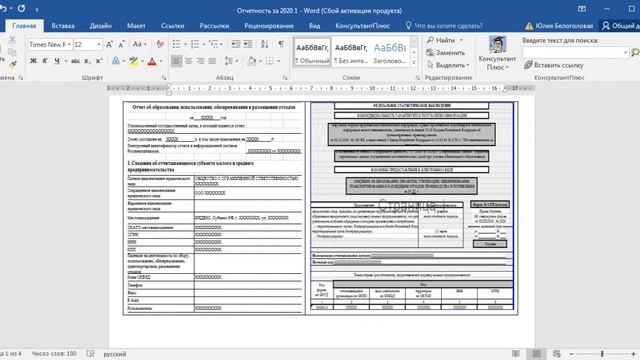Toggle strikethrough formatting (abc)
This screenshot has width=640, height=360.
tap(75, 61)
